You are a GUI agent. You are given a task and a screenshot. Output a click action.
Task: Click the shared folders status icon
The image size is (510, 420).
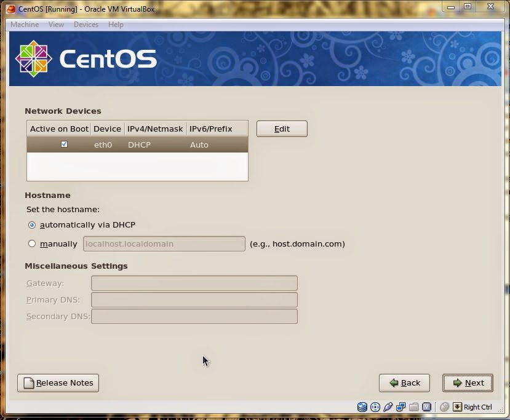(x=414, y=407)
